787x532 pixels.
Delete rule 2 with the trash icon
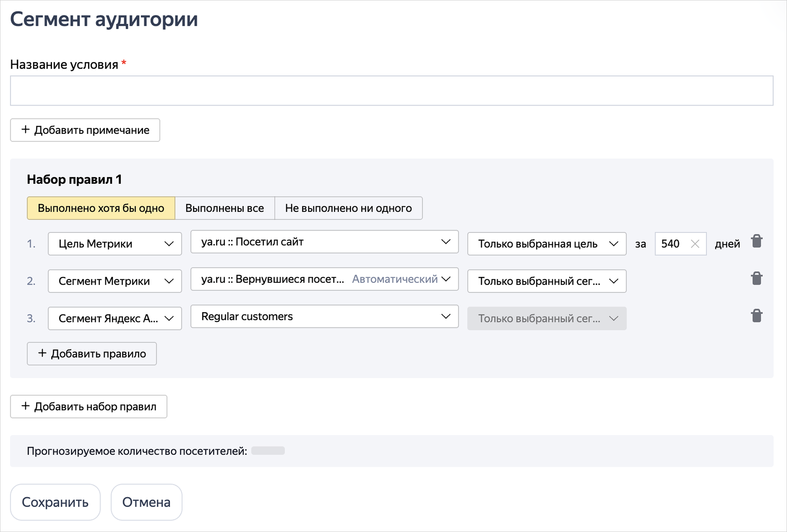[757, 279]
